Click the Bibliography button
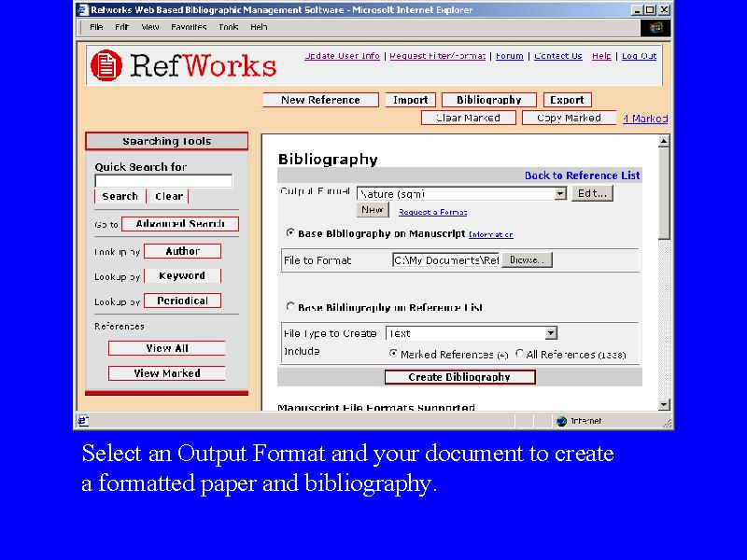Screen dimensions: 747x560 pos(488,100)
